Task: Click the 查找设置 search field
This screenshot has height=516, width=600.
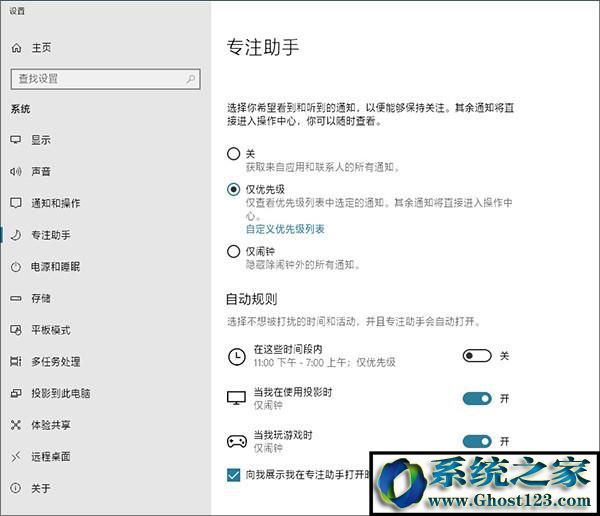Action: pos(106,79)
